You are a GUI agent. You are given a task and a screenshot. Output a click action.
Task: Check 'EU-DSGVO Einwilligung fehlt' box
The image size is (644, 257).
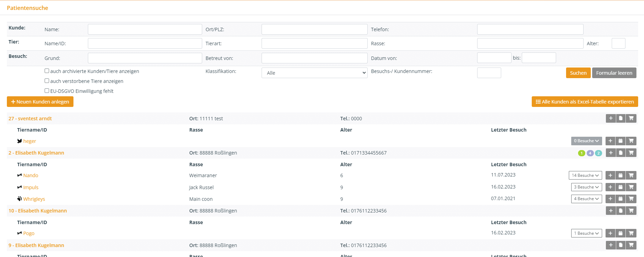(x=47, y=91)
